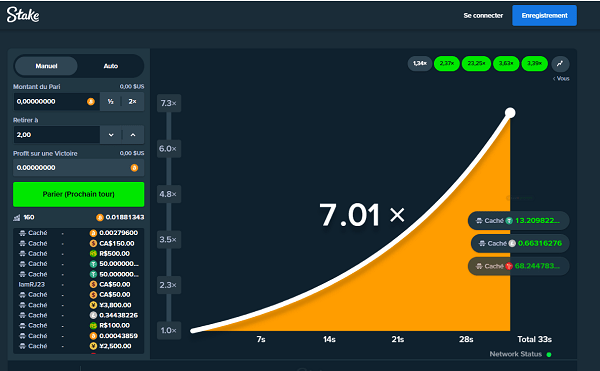The image size is (600, 371).
Task: Click Parier (Prochain tour) button
Action: (x=78, y=194)
